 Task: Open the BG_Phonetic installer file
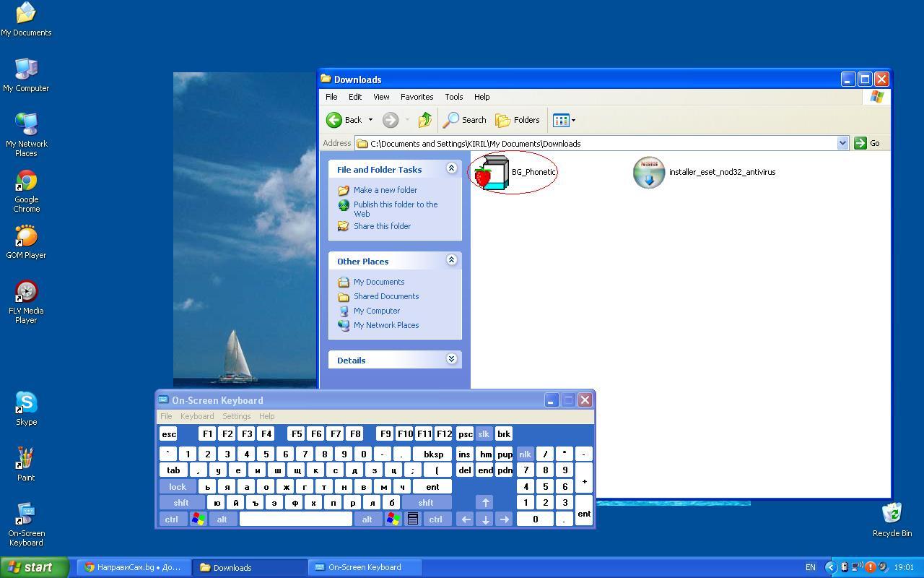pyautogui.click(x=492, y=173)
